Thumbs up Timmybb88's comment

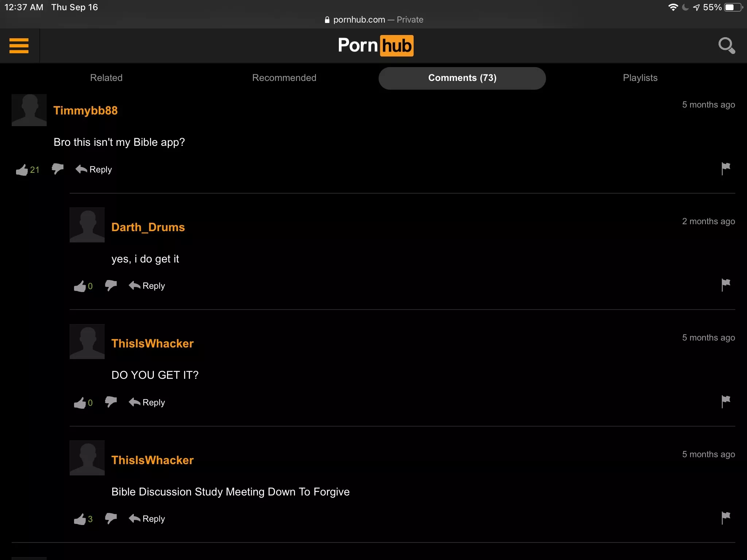click(22, 170)
